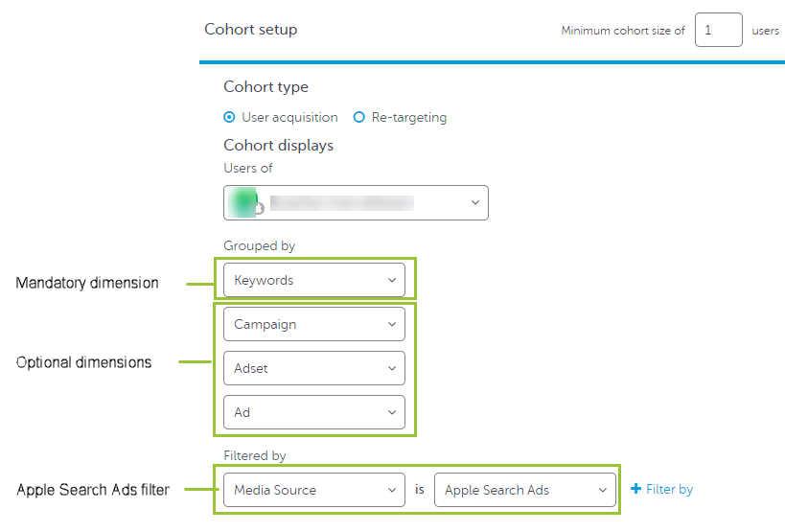Click the plus icon beside Filter by
The image size is (785, 532).
click(x=635, y=490)
